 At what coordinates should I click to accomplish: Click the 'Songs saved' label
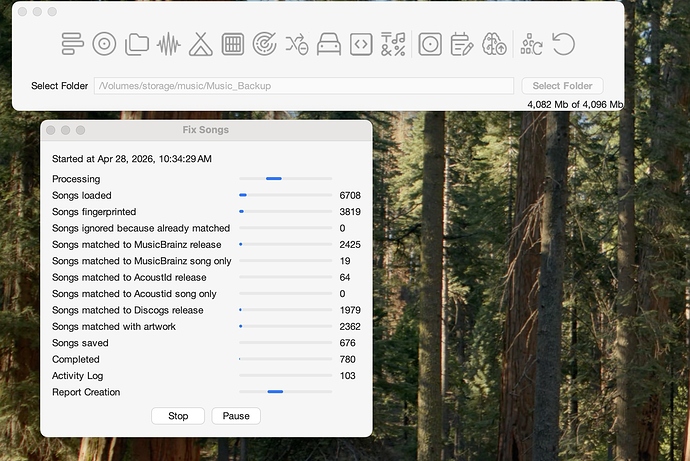(x=80, y=343)
